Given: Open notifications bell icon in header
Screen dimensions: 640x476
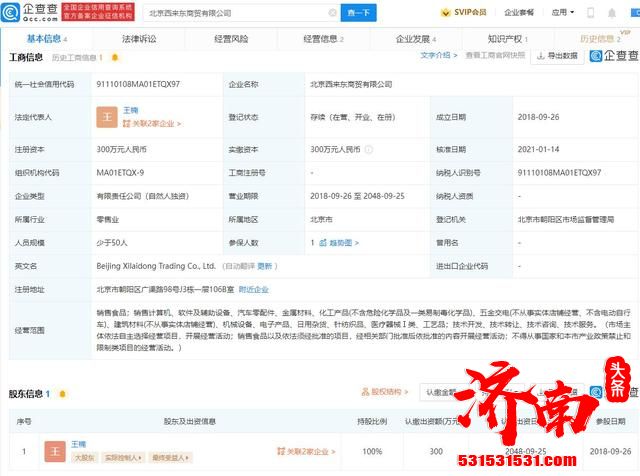Looking at the screenshot, I should [611, 13].
